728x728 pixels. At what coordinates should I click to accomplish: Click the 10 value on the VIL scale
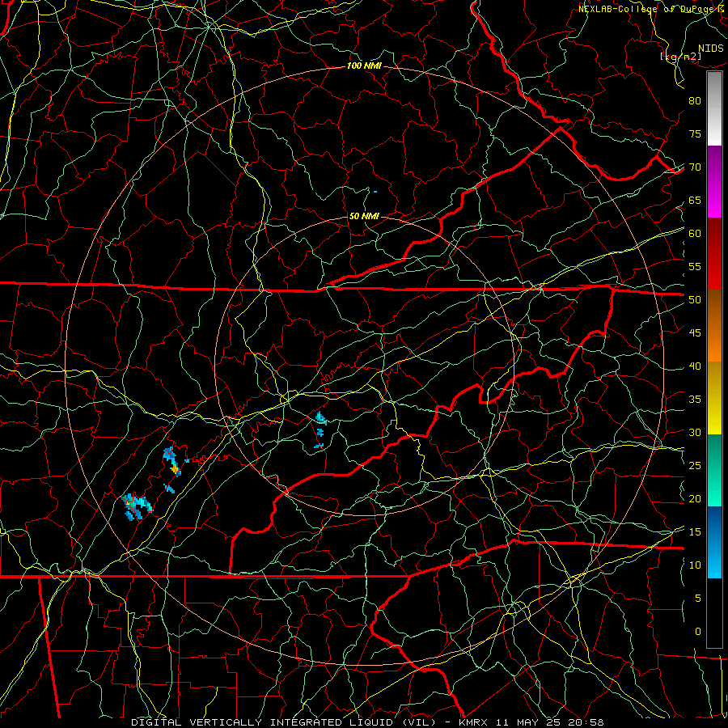pos(695,565)
